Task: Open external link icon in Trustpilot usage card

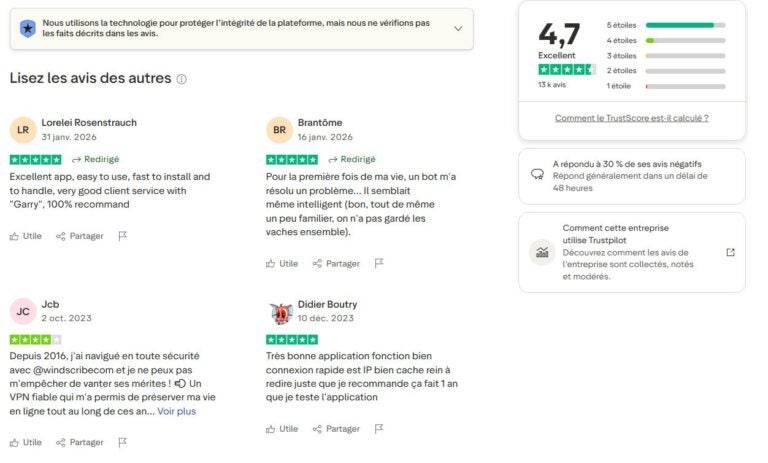Action: [730, 252]
